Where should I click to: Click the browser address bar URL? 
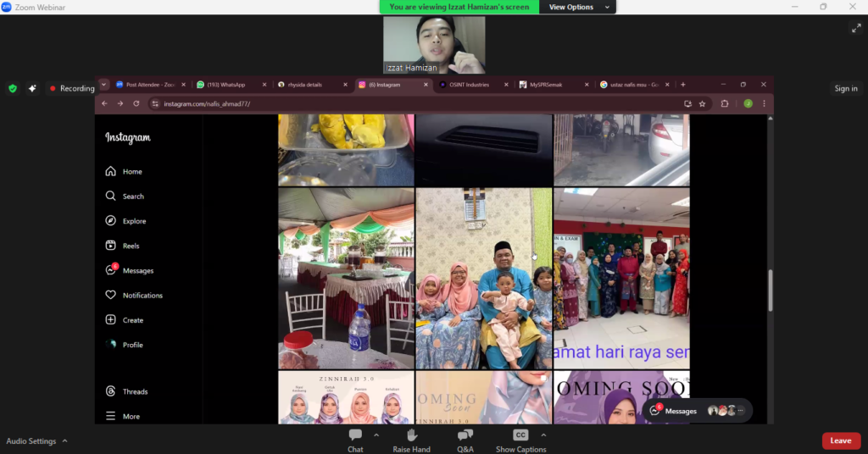[x=207, y=104]
